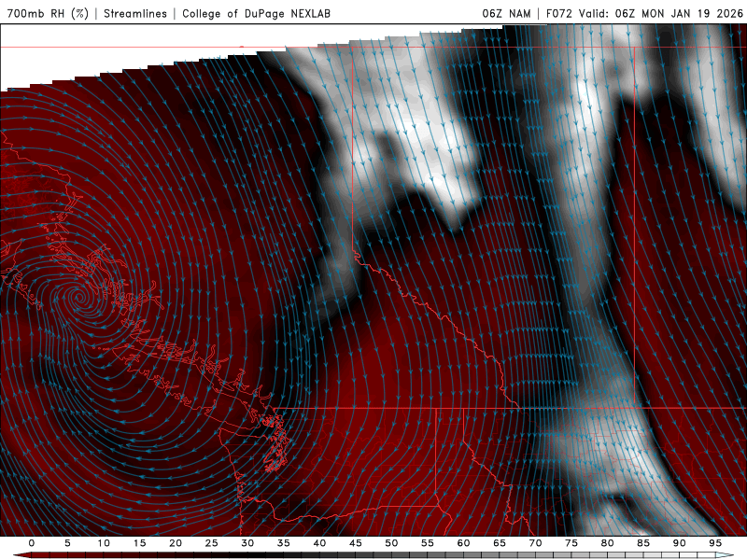Select the 50 label on color bar
This screenshot has width=747, height=560.
point(391,543)
